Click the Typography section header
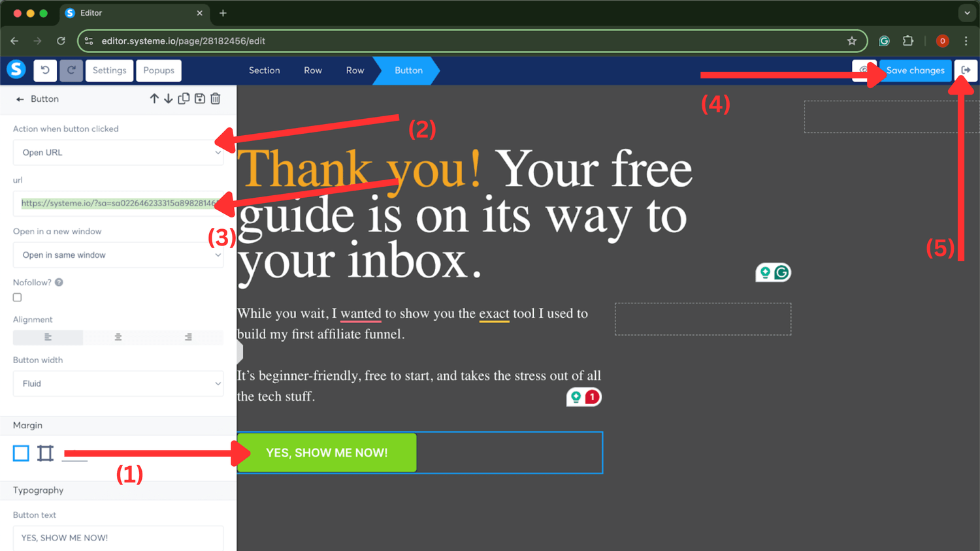Viewport: 980px width, 551px height. (x=118, y=491)
